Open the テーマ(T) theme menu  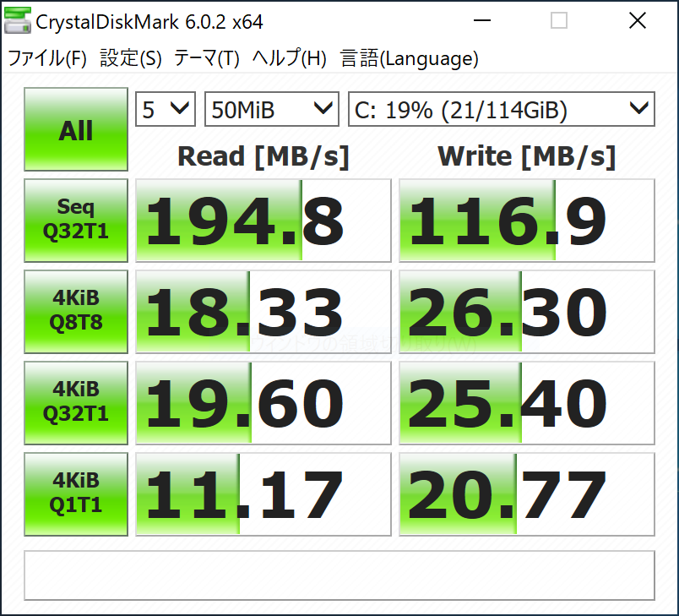pyautogui.click(x=207, y=58)
